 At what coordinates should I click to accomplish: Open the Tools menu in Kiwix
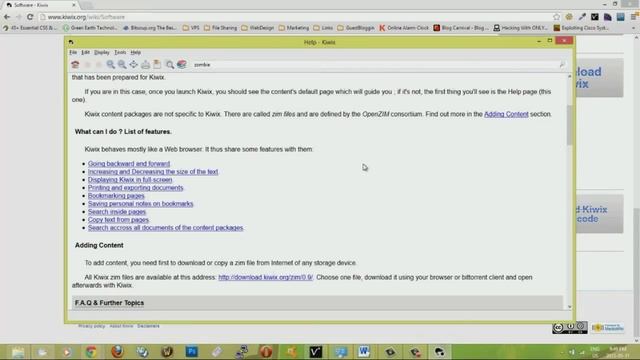coord(120,52)
